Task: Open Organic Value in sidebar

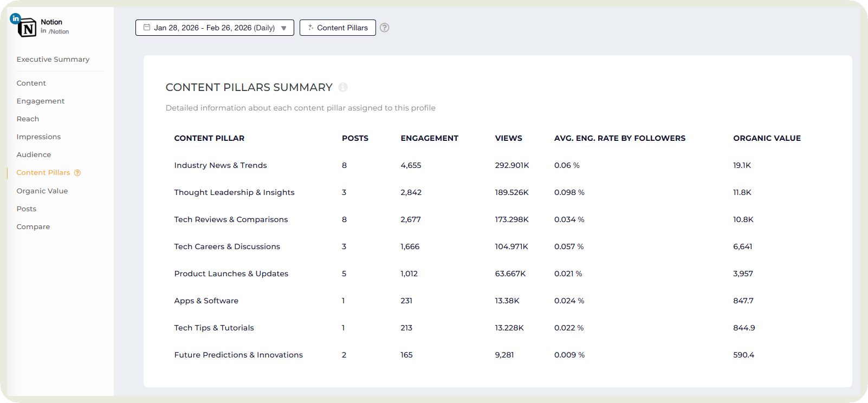Action: point(42,191)
